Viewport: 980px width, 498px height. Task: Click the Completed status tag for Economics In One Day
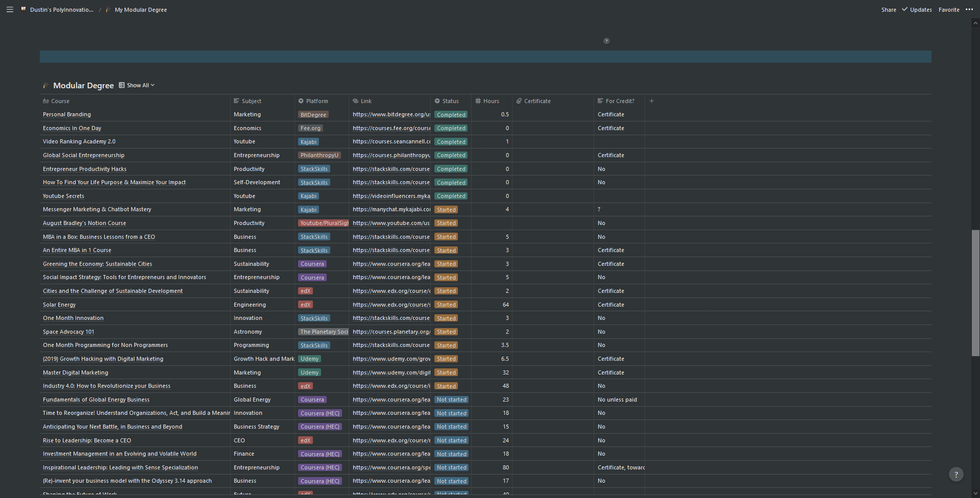[451, 129]
